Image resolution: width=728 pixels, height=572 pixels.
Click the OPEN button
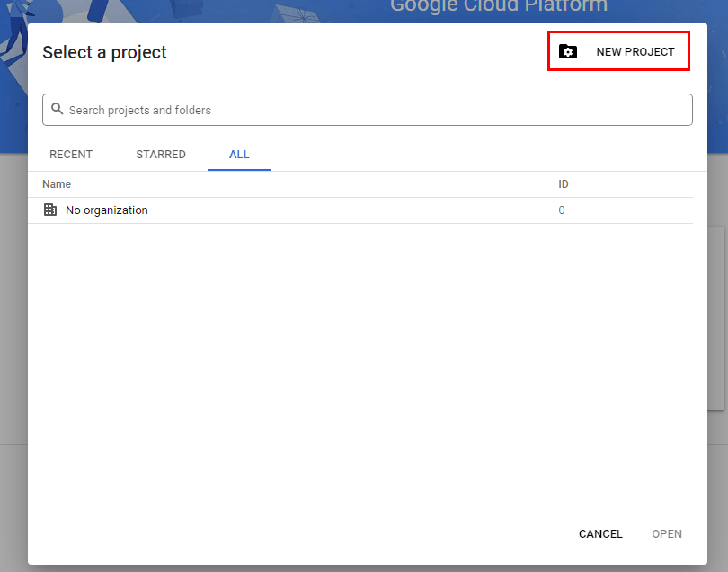[x=667, y=534]
